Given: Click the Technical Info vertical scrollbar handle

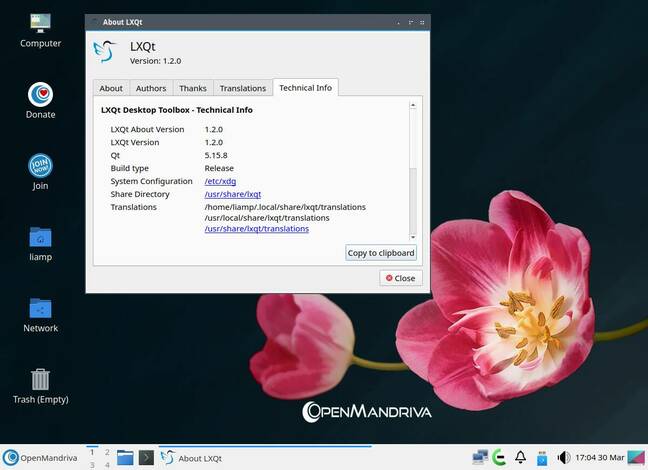Looking at the screenshot, I should 412,201.
